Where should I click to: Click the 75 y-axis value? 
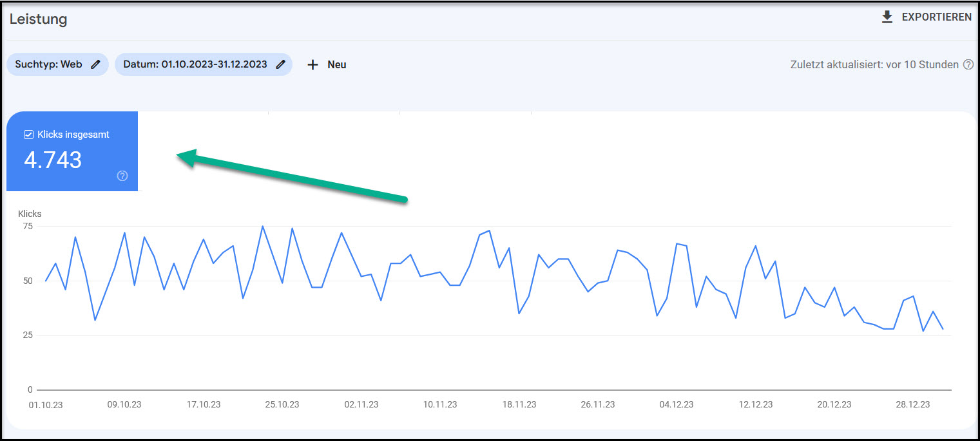[27, 226]
